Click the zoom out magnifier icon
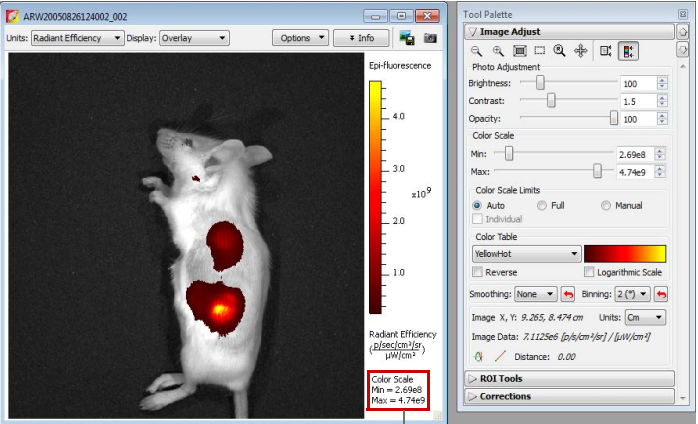Screen dimensions: 698x424 [x=477, y=51]
